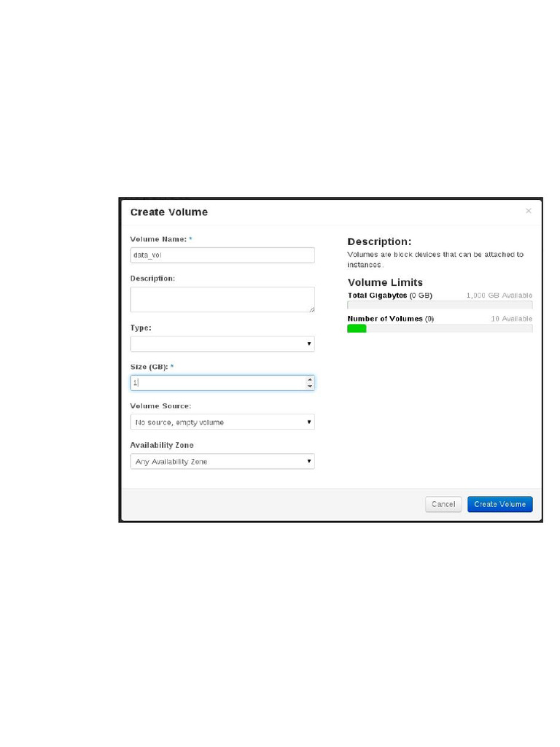560x747 pixels.
Task: Click the 'Volume Source:' field label
Action: [161, 406]
